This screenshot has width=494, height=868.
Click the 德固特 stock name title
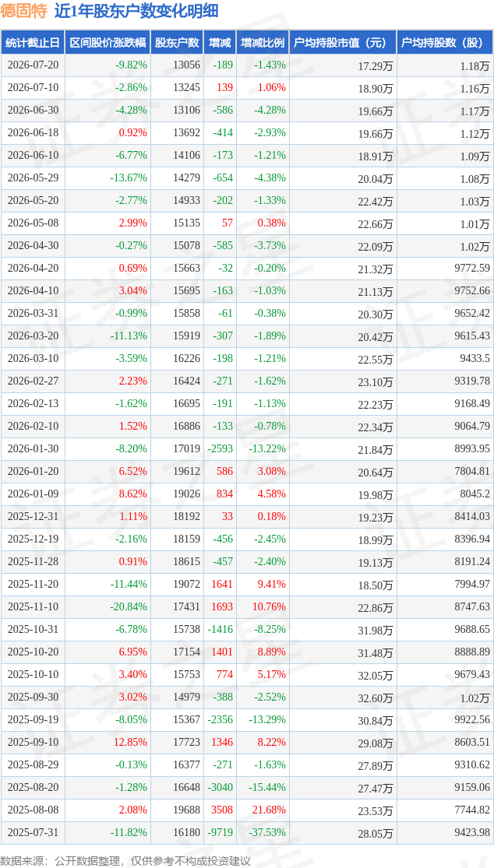click(x=24, y=11)
